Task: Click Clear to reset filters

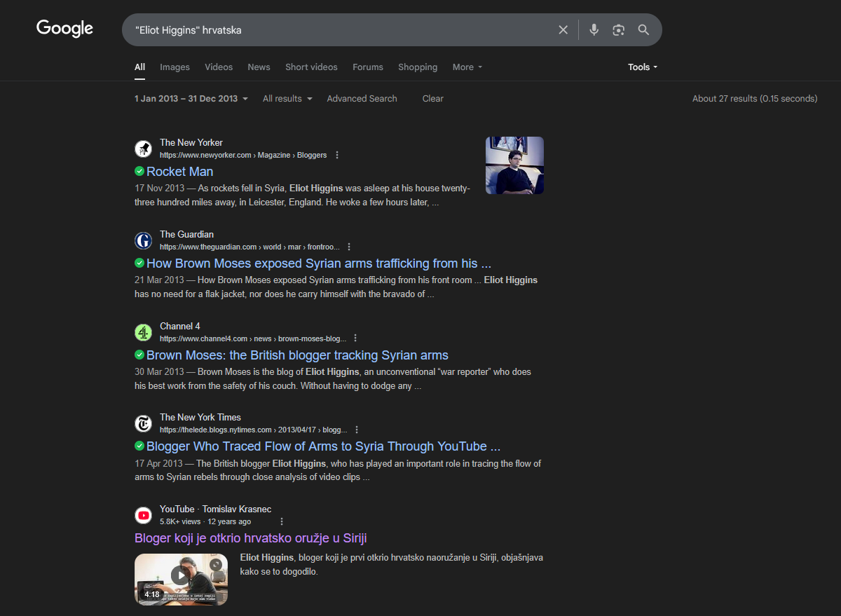Action: (x=433, y=99)
